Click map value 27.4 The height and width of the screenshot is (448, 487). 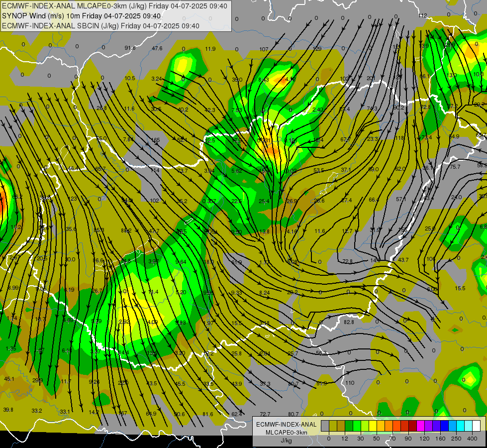click(346, 200)
